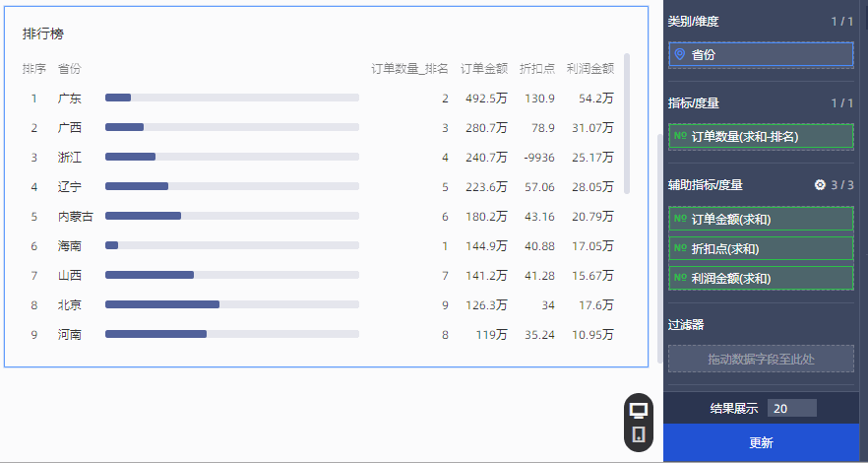The image size is (868, 463).
Task: Click the 排行榜 chart title
Action: point(43,33)
